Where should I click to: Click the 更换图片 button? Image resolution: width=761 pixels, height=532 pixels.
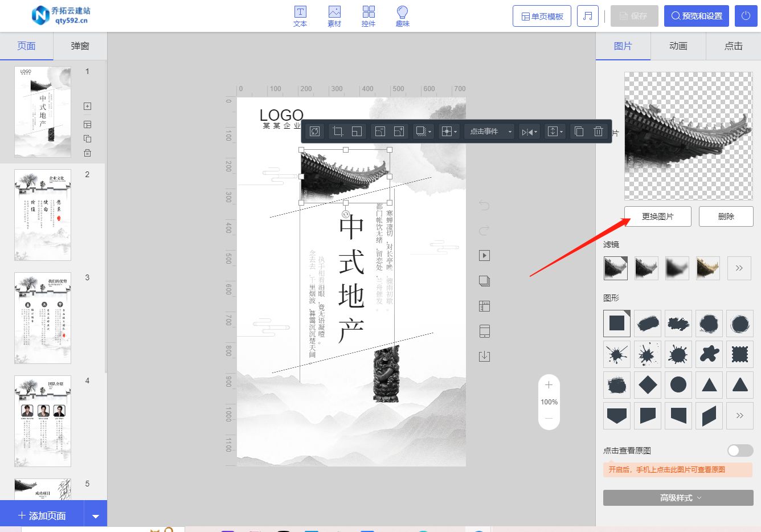coord(658,216)
